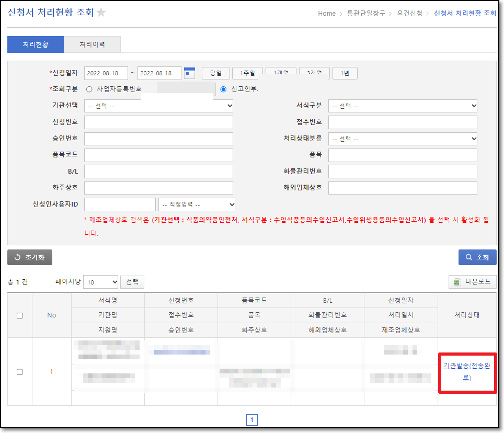
Task: Open the 직접입력 dropdown beside 신청인사용자ID
Action: (197, 204)
